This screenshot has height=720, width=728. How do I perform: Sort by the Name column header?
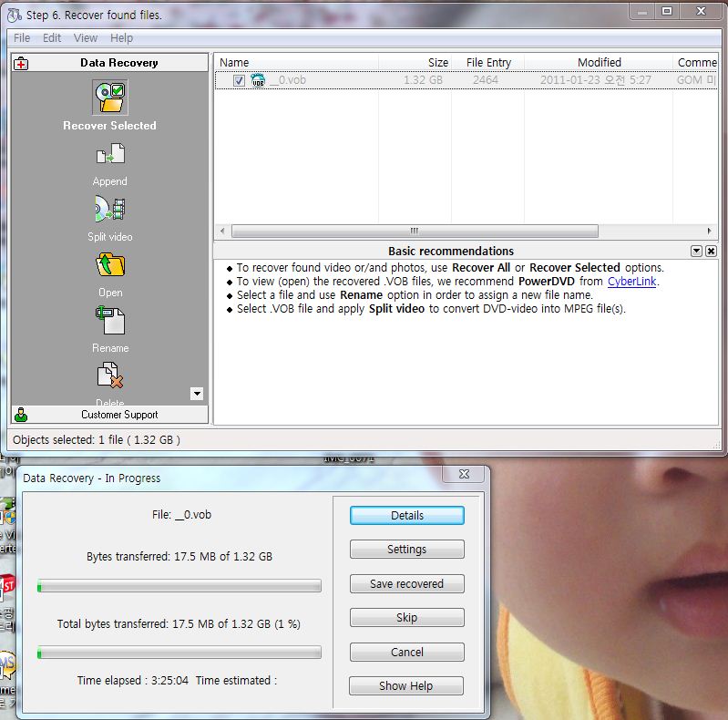297,63
